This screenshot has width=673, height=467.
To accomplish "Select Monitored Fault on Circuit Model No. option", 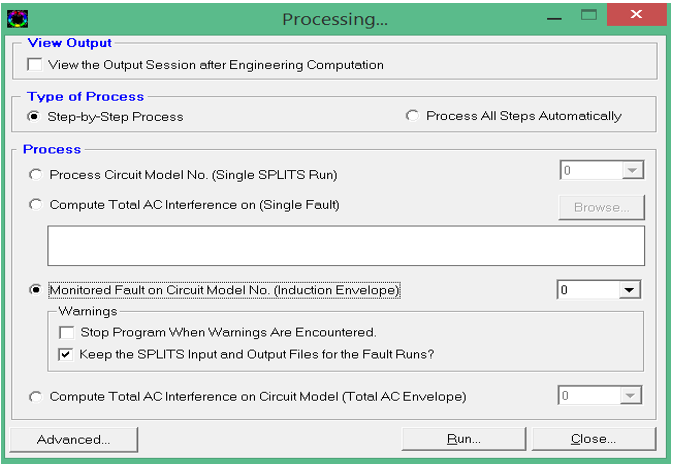I will [36, 290].
